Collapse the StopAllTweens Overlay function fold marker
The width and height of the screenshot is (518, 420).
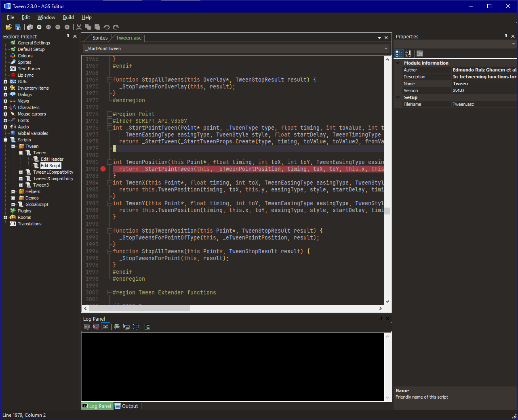click(109, 80)
